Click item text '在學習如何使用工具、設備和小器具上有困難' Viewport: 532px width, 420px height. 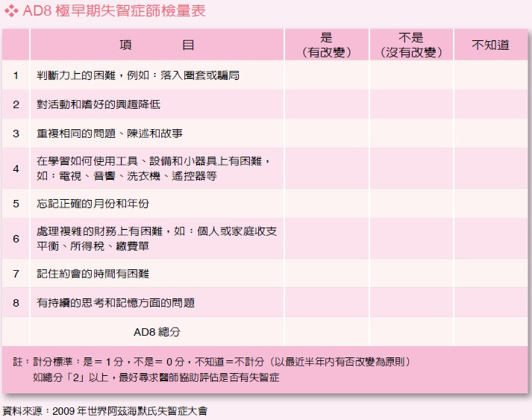150,161
